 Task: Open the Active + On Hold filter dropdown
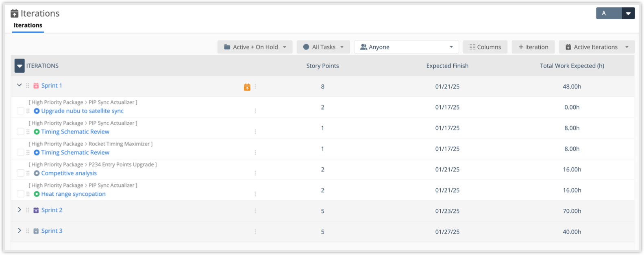tap(255, 47)
